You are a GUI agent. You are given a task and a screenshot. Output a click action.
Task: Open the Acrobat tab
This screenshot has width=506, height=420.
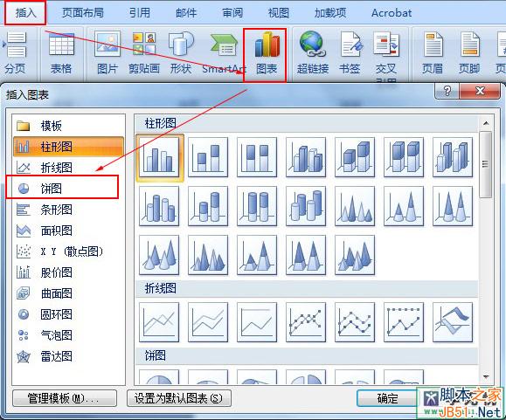coord(392,13)
